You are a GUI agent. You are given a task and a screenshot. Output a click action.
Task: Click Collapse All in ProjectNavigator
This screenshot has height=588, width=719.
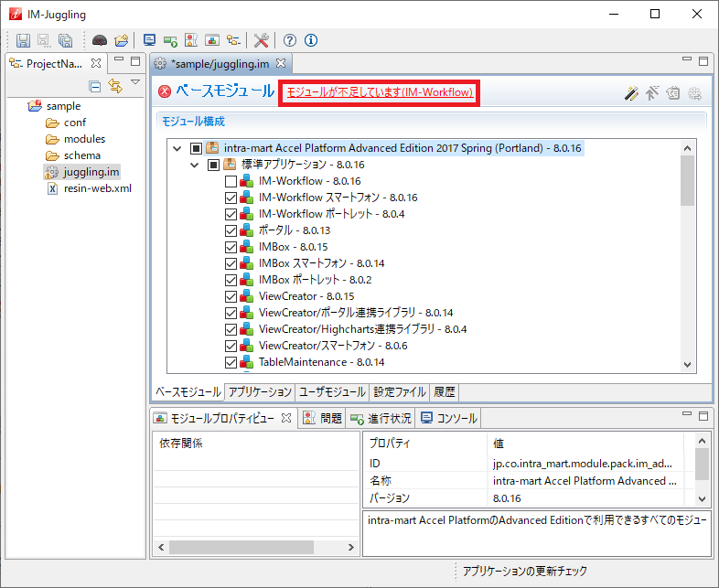click(95, 86)
